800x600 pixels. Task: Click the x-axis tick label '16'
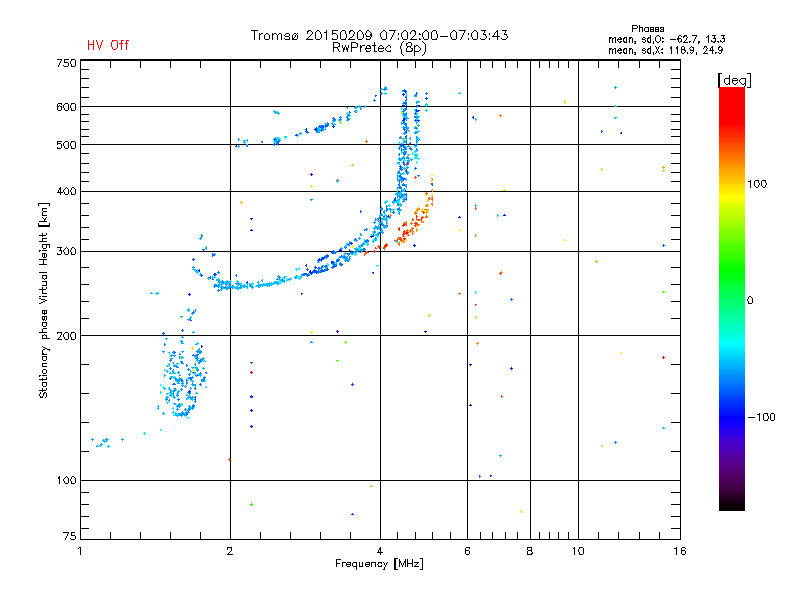pyautogui.click(x=680, y=551)
